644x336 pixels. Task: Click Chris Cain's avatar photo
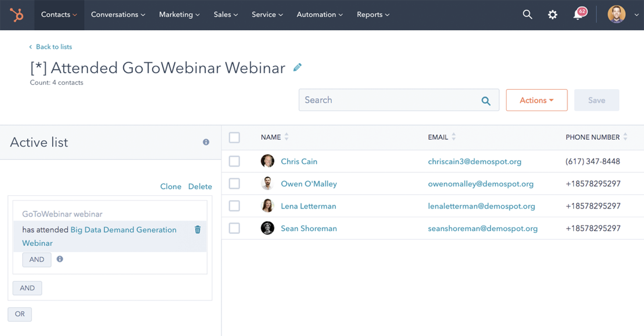[x=268, y=161]
